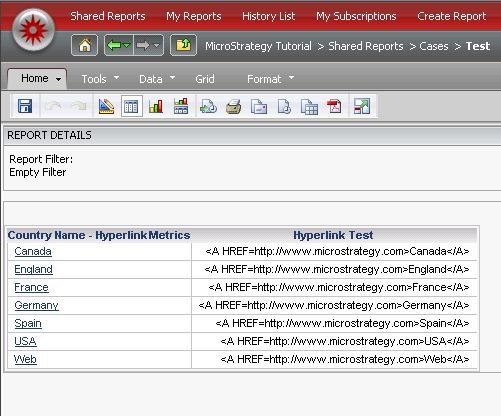The width and height of the screenshot is (501, 416).
Task: Expand the Home tab dropdown arrow
Action: pyautogui.click(x=58, y=79)
